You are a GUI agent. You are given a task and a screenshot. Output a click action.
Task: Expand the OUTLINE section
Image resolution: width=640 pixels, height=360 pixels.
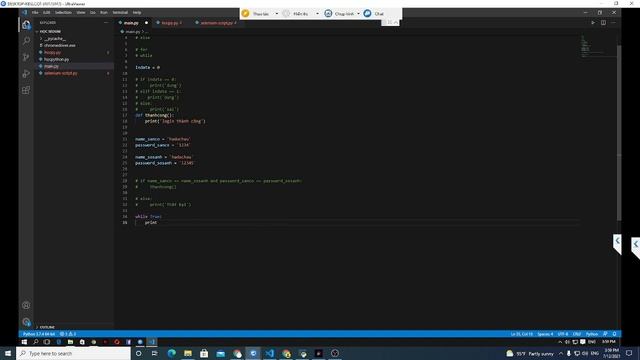(37, 327)
